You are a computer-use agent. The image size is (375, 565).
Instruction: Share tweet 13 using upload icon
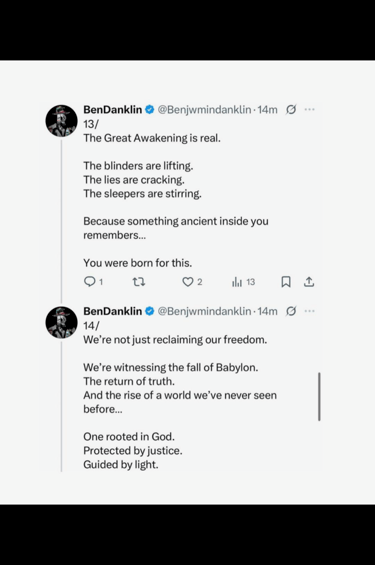pos(309,282)
